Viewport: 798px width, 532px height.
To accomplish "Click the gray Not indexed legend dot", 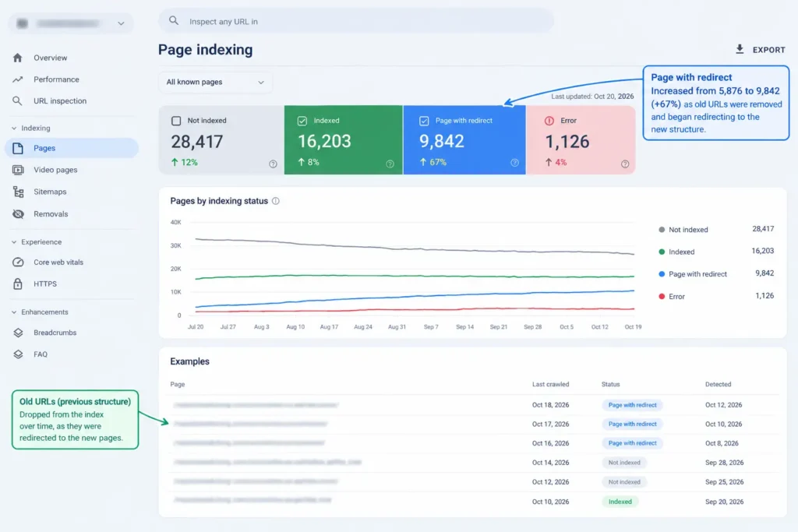I will click(662, 229).
